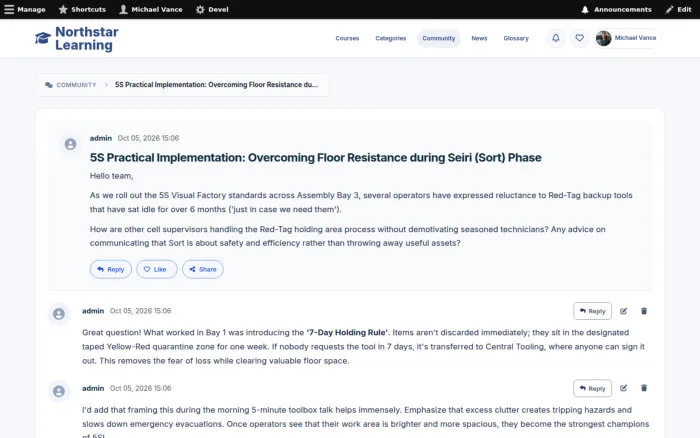Click the Northstar Learning graduation cap logo
Image resolution: width=700 pixels, height=438 pixels.
[x=43, y=38]
